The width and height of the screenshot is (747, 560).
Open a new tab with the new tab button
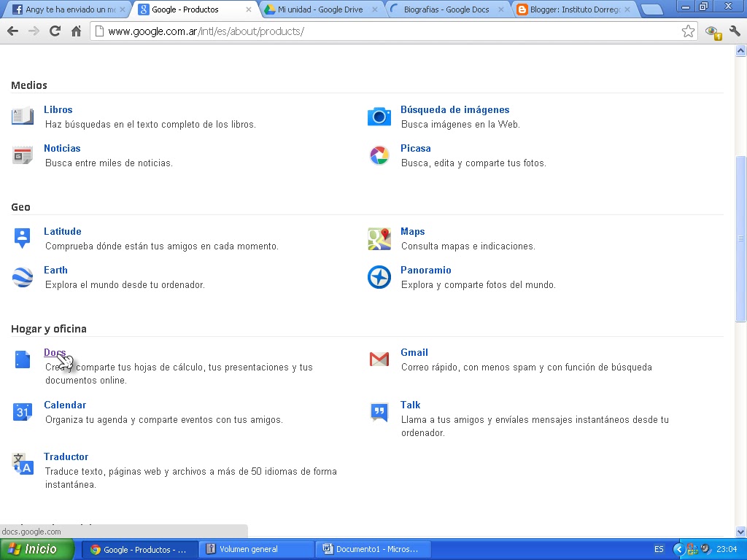(651, 9)
